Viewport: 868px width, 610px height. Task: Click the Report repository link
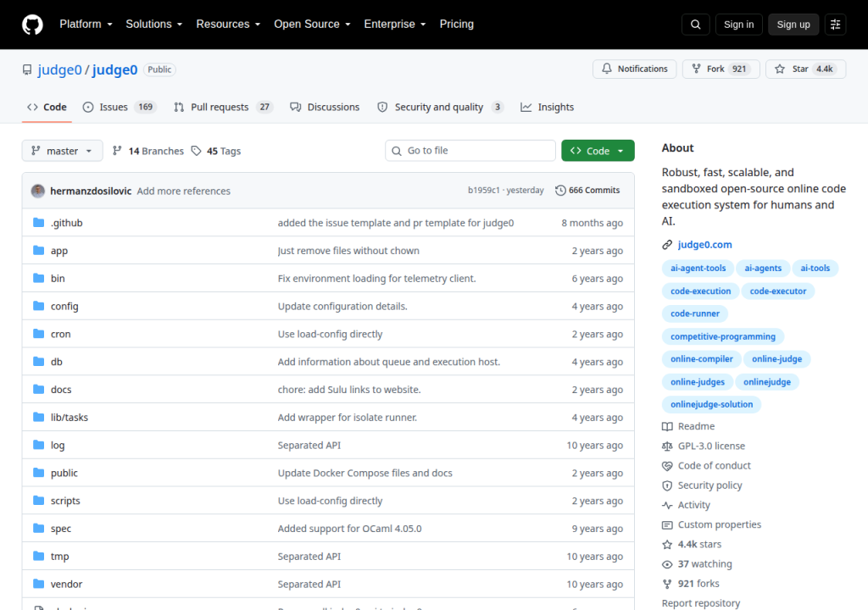(x=701, y=603)
